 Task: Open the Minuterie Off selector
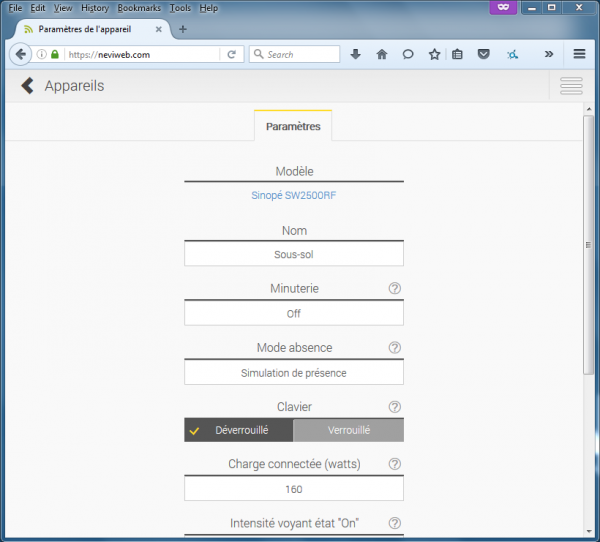point(294,313)
